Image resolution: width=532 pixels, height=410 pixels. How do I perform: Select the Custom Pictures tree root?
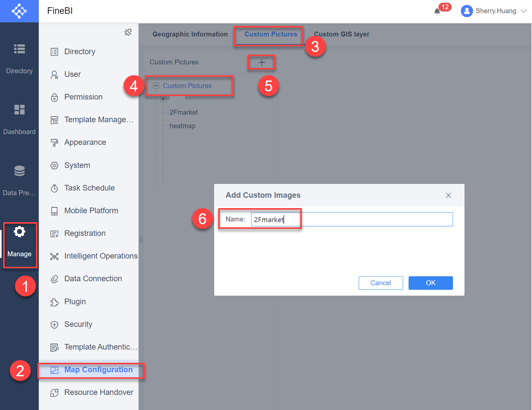click(187, 86)
